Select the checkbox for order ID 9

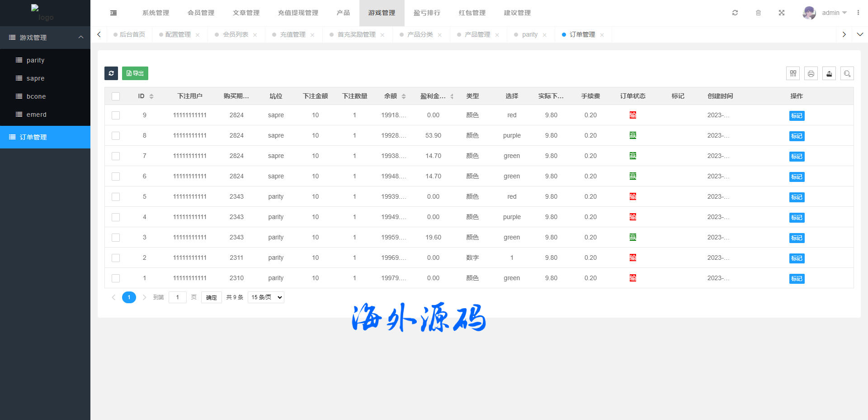pos(116,115)
